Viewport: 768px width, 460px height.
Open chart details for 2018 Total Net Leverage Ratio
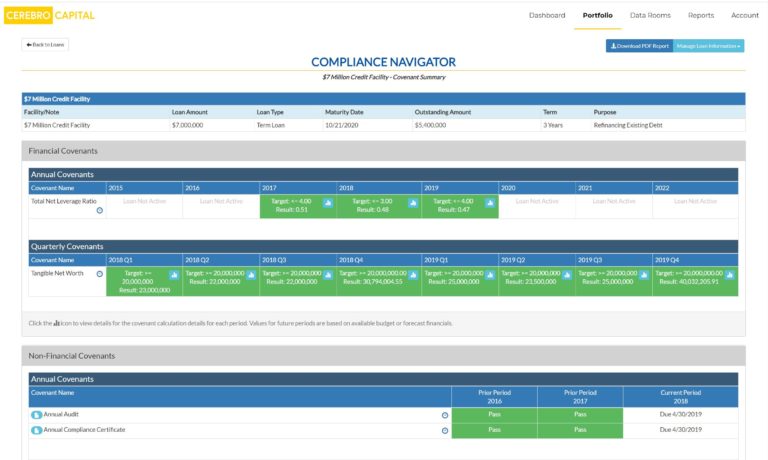pos(413,203)
